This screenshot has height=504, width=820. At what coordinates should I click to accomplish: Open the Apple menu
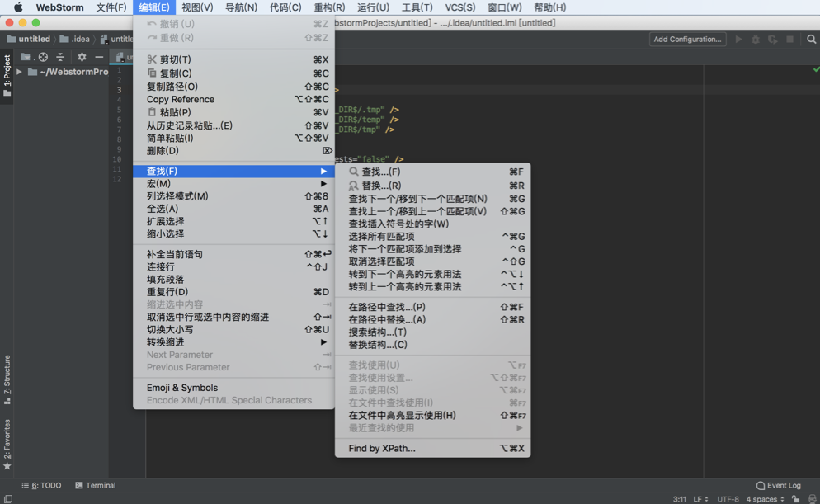pyautogui.click(x=18, y=7)
